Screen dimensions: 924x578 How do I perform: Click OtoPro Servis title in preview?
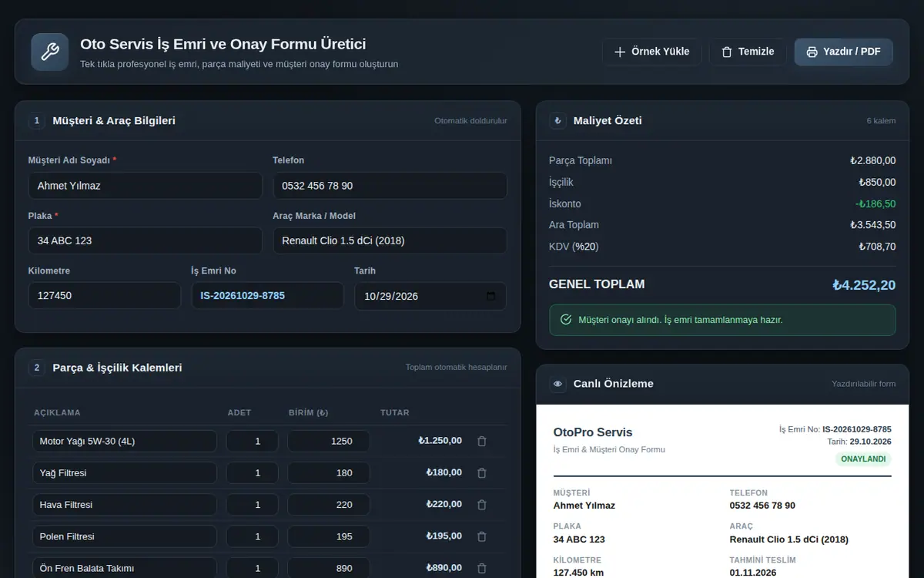(593, 432)
